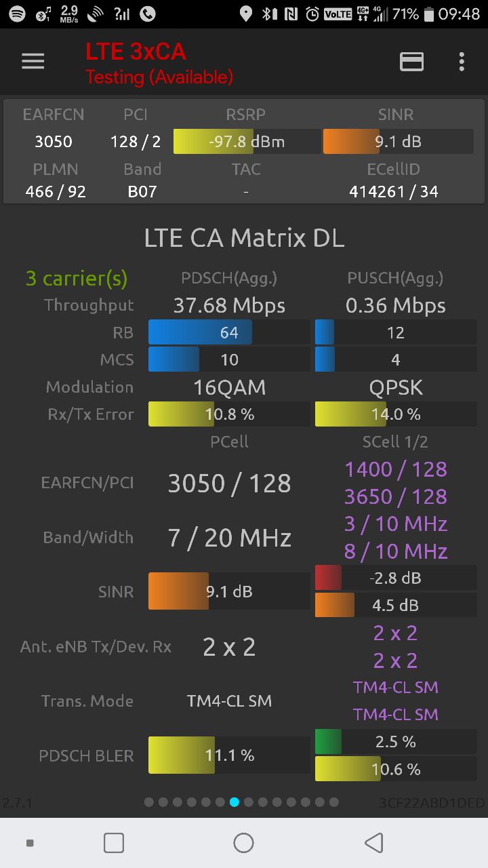
Task: Open the hamburger navigation menu
Action: tap(33, 62)
